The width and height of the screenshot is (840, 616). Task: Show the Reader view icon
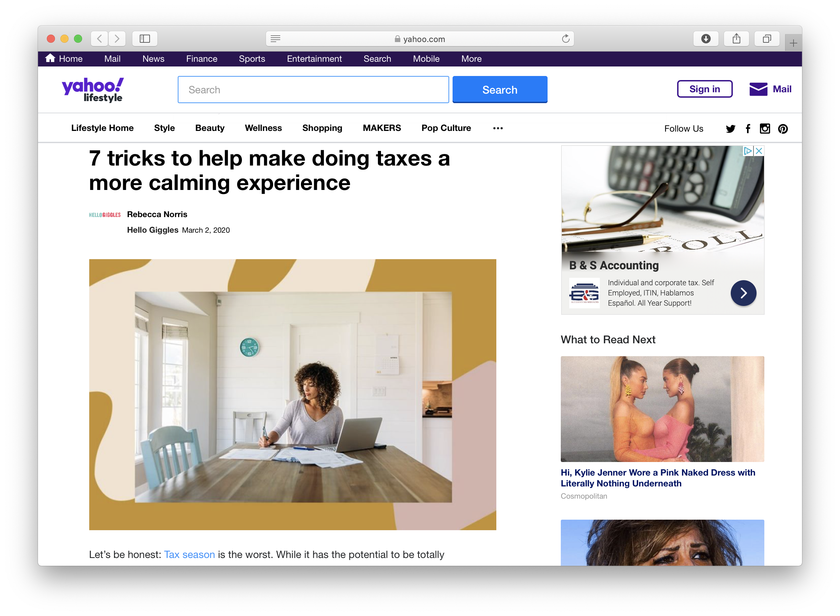(x=275, y=39)
